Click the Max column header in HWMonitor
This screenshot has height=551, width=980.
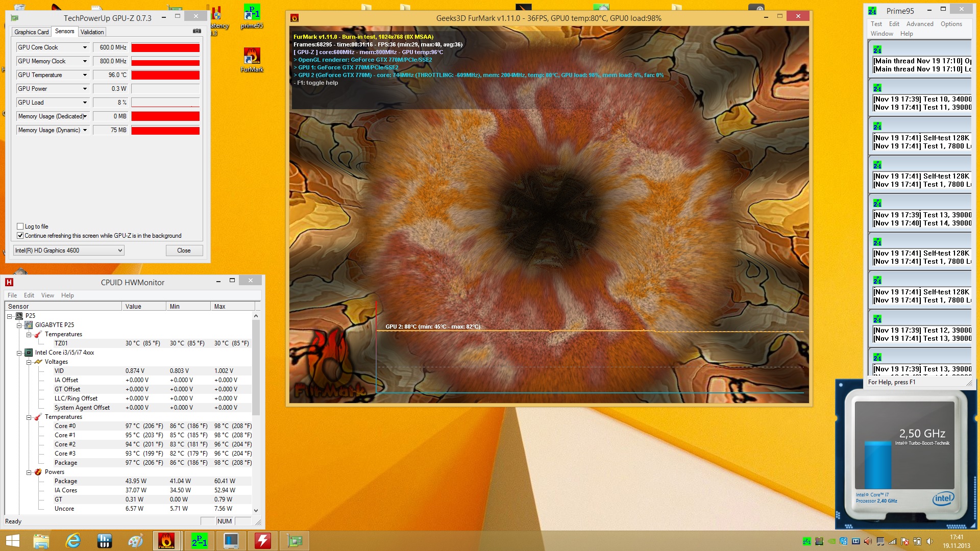pyautogui.click(x=233, y=307)
